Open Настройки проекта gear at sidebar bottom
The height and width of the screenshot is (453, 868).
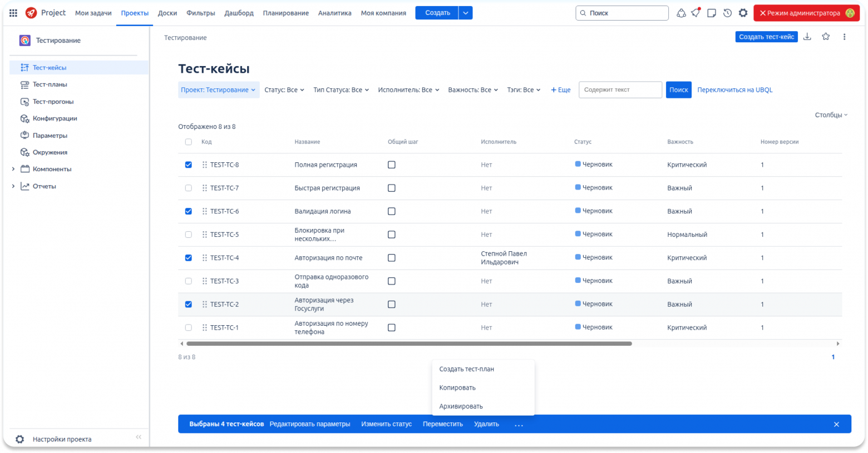20,439
